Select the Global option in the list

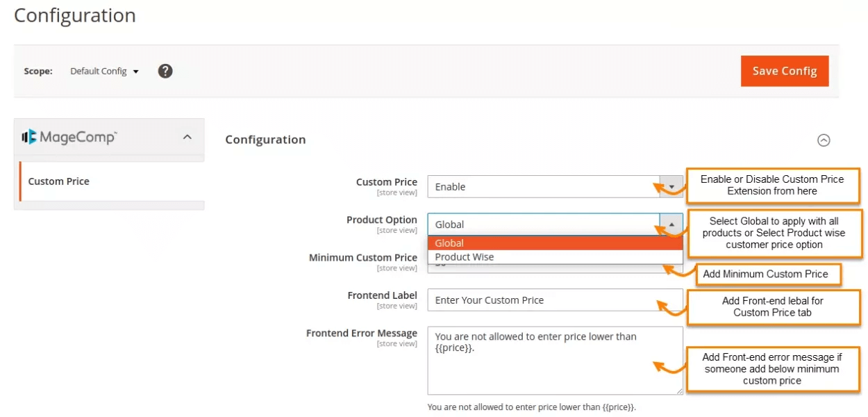pyautogui.click(x=555, y=243)
